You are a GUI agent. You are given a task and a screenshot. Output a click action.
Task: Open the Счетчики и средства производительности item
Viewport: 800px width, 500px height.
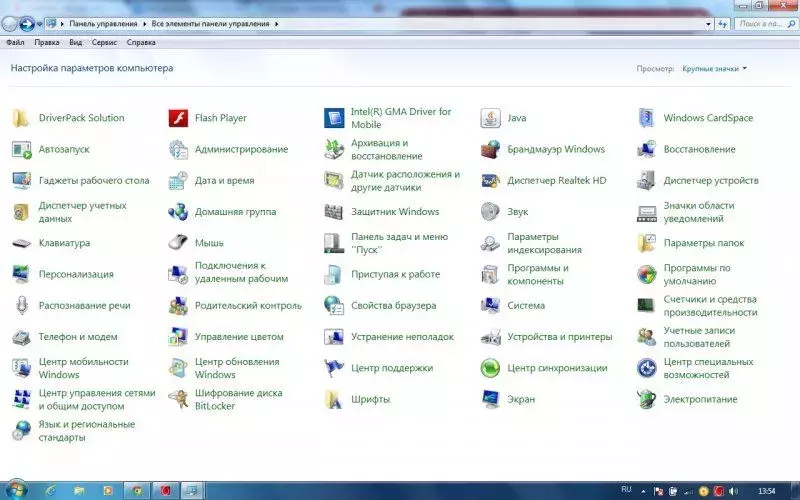(710, 306)
